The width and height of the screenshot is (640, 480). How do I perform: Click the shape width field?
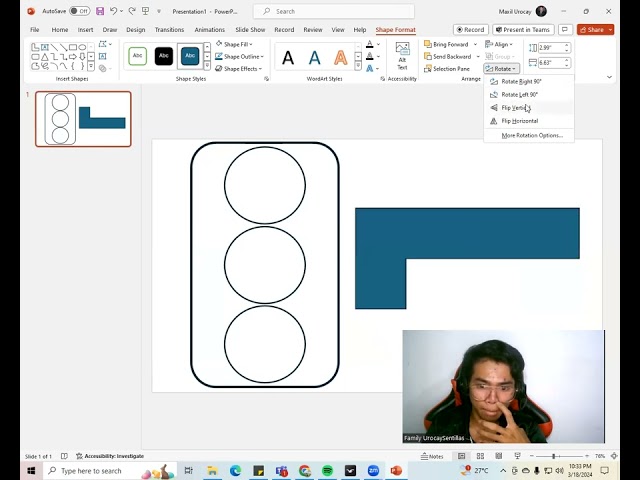click(551, 62)
